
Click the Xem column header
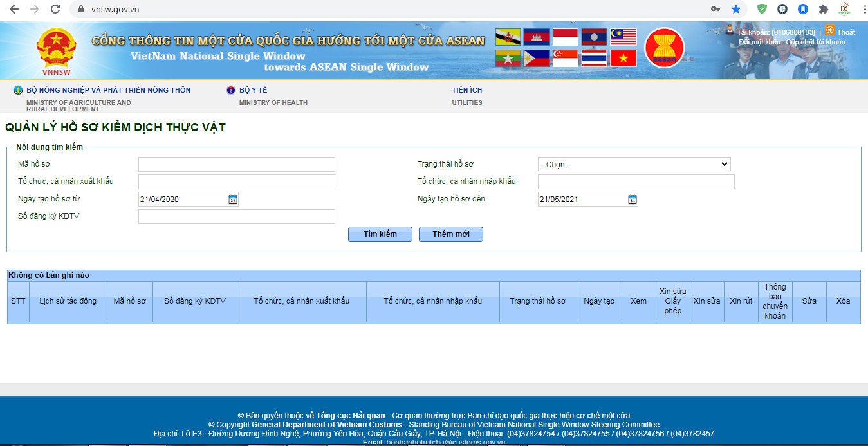pyautogui.click(x=638, y=301)
